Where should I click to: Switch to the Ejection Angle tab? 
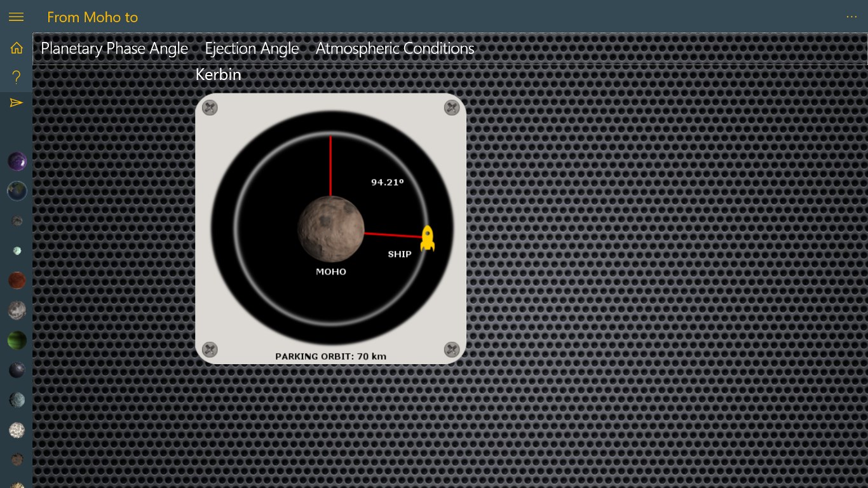point(252,49)
